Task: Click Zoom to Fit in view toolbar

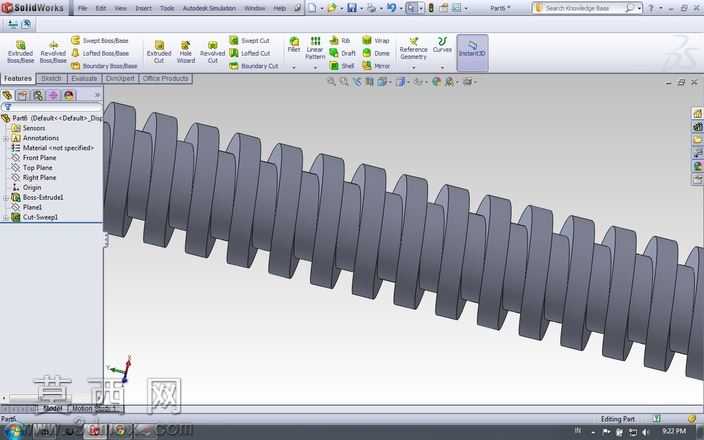Action: [x=331, y=82]
